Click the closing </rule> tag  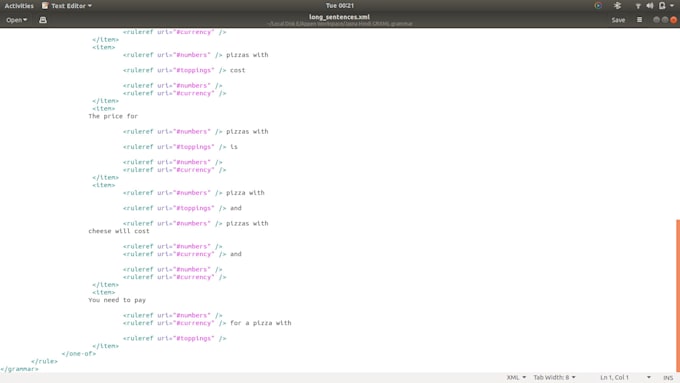click(x=44, y=361)
